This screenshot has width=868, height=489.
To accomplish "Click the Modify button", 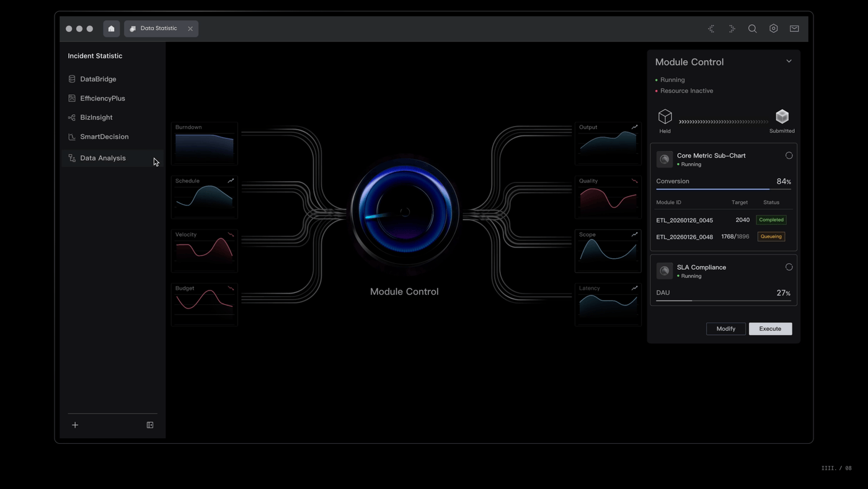I will point(726,329).
